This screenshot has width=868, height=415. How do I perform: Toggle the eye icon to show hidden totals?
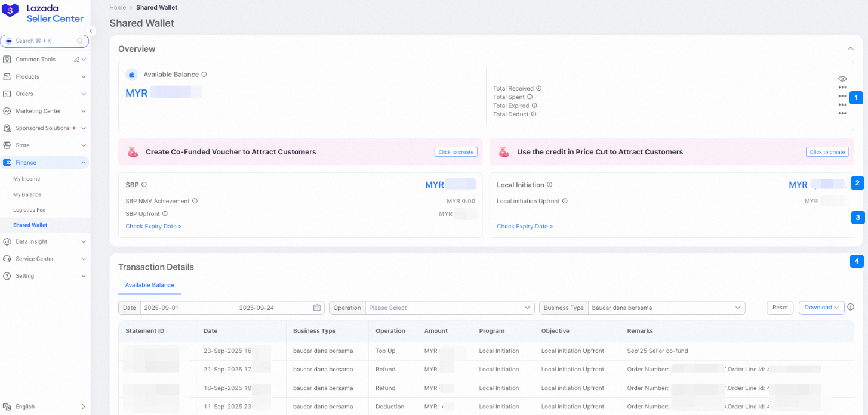pyautogui.click(x=842, y=79)
